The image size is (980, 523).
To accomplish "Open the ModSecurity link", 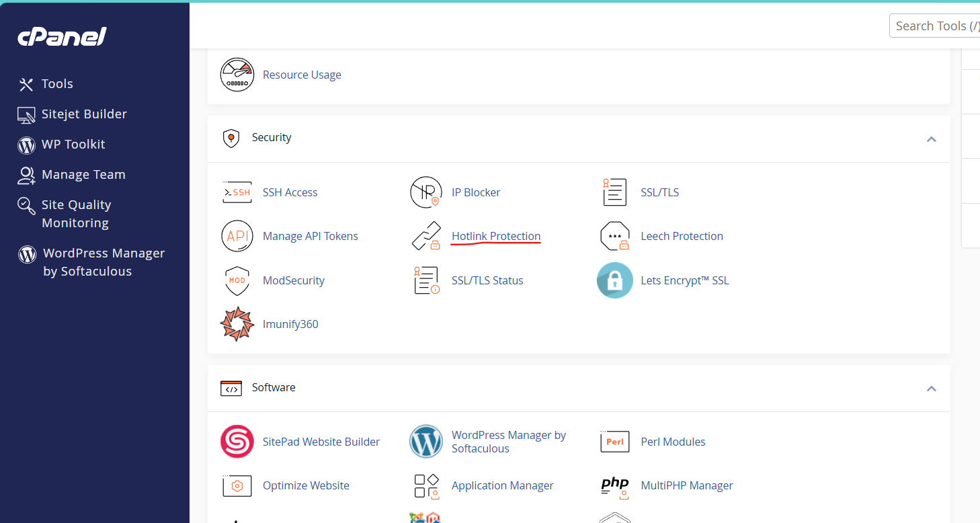I will (x=294, y=280).
